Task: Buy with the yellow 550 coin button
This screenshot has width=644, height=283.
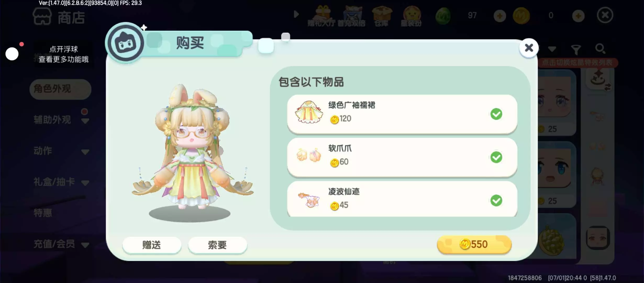Action: tap(474, 244)
